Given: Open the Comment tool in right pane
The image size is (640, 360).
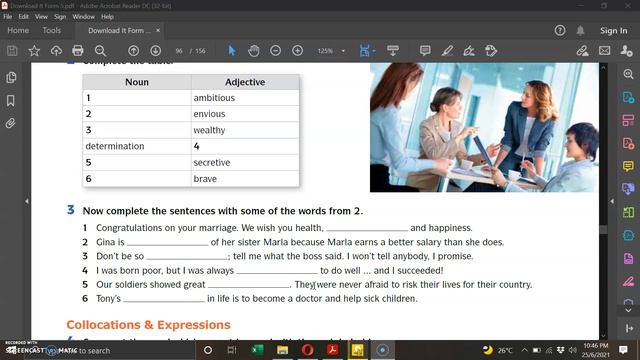Looking at the screenshot, I should [628, 166].
